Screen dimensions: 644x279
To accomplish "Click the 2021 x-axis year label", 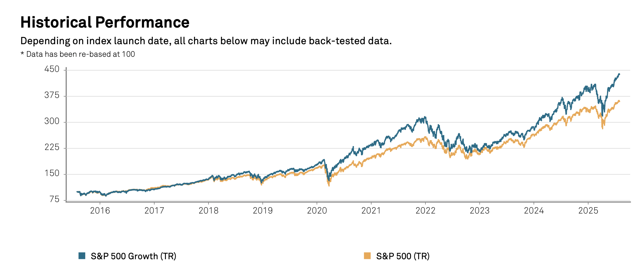I will tap(371, 211).
